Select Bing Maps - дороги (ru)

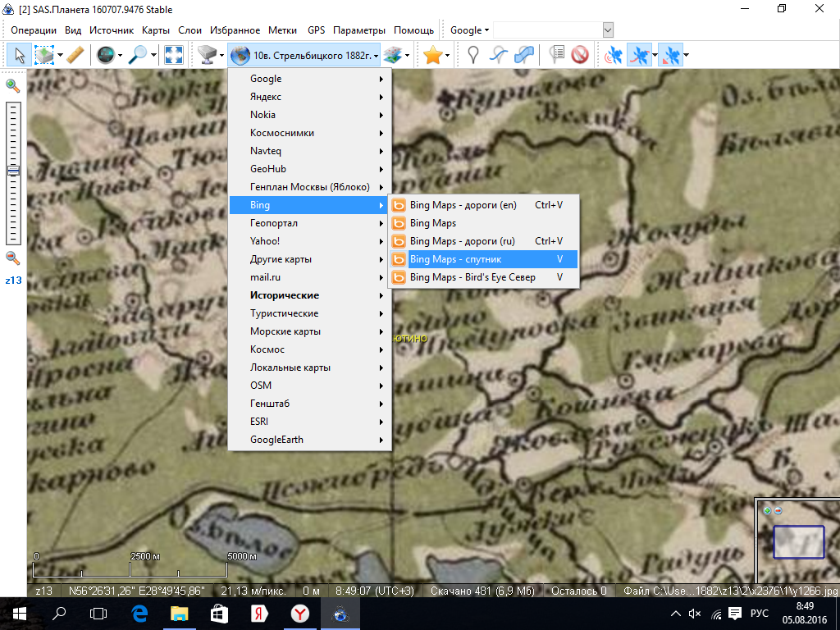coord(484,241)
